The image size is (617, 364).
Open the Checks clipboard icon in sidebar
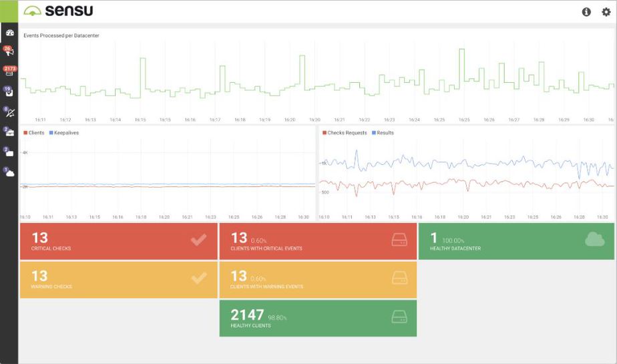(9, 92)
